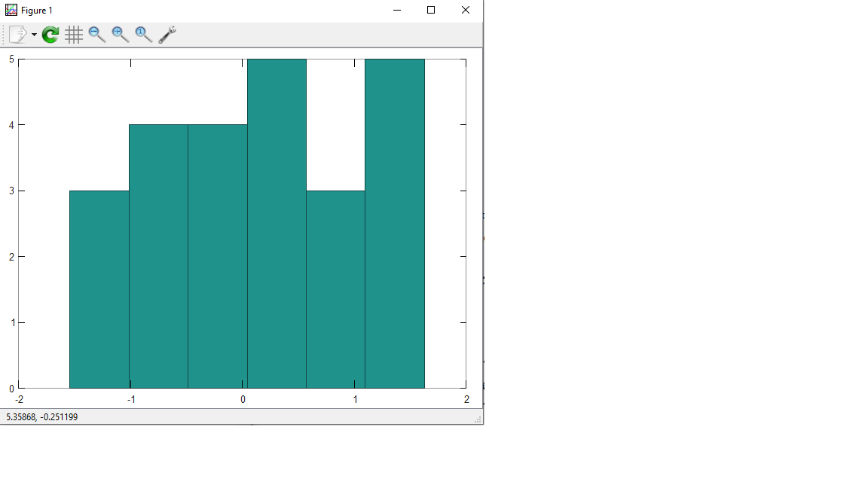Minimize the Figure 1 window
The image size is (868, 488).
[396, 11]
